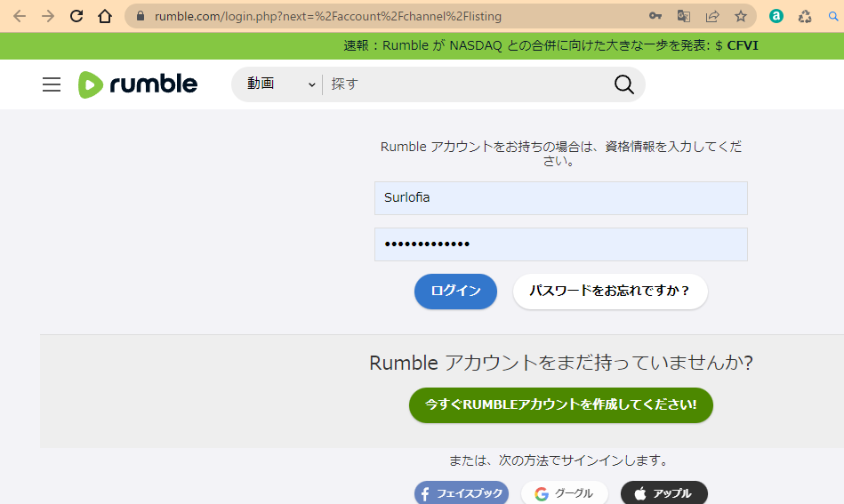Click the 'Rumble アカウントをまだ持っていませんか?' heading
The image size is (844, 504).
pyautogui.click(x=561, y=363)
